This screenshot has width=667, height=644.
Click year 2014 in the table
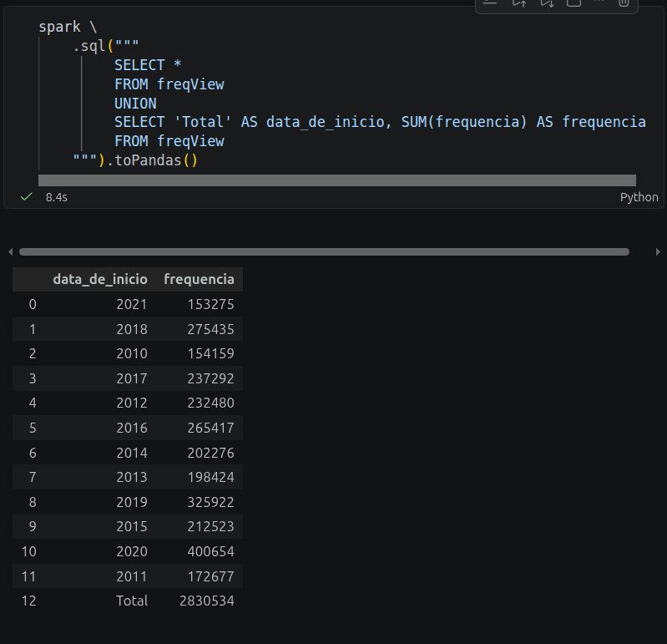[132, 453]
